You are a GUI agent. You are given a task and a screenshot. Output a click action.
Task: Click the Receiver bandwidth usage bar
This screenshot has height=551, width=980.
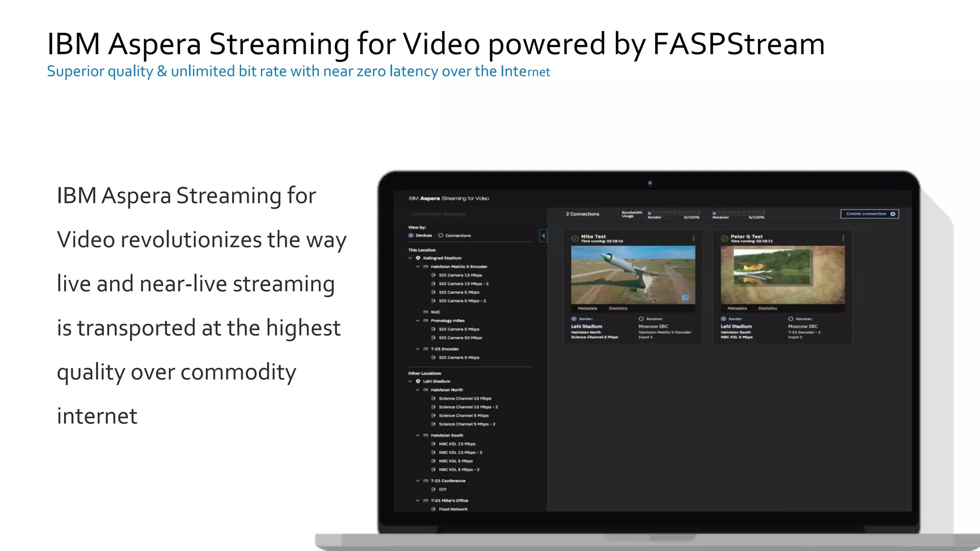738,212
